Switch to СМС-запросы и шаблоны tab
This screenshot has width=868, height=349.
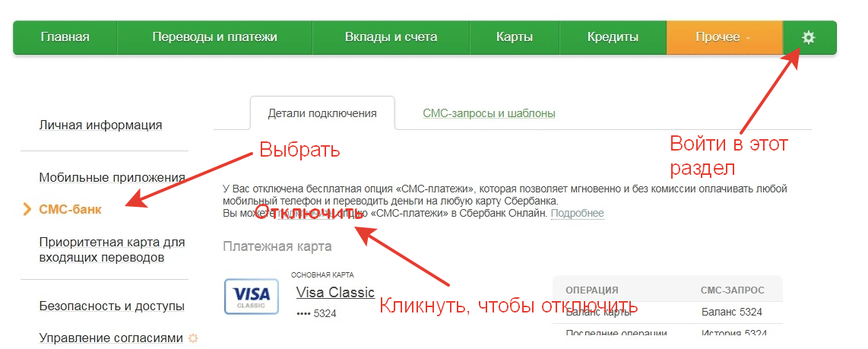[x=489, y=113]
